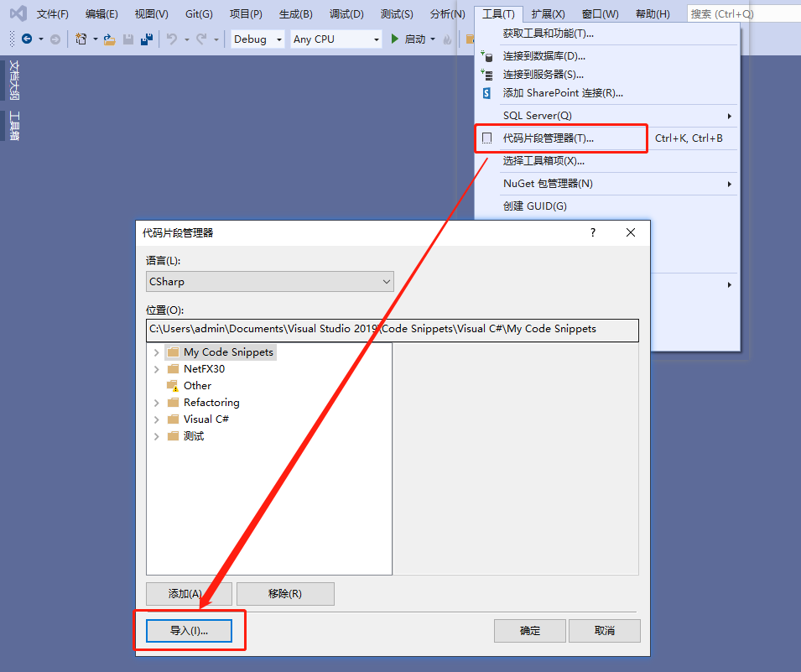Image resolution: width=801 pixels, height=672 pixels.
Task: Open the 扩展(X) menu
Action: (548, 13)
